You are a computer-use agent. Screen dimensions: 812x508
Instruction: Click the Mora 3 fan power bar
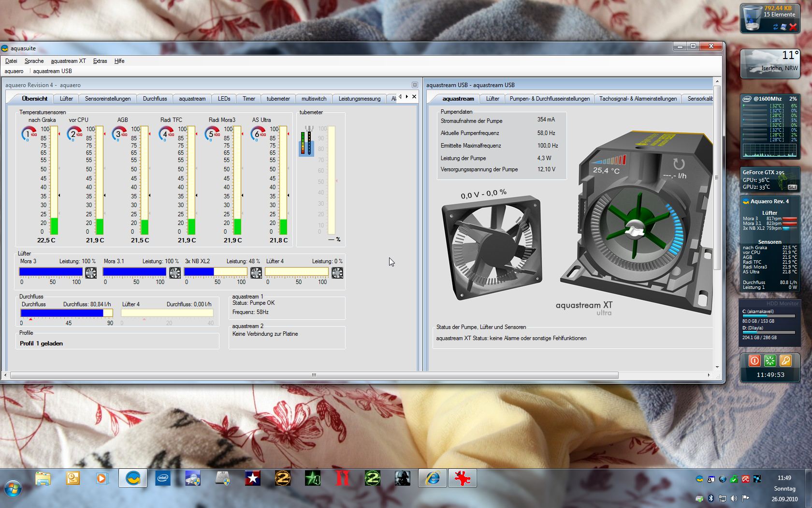pos(51,272)
